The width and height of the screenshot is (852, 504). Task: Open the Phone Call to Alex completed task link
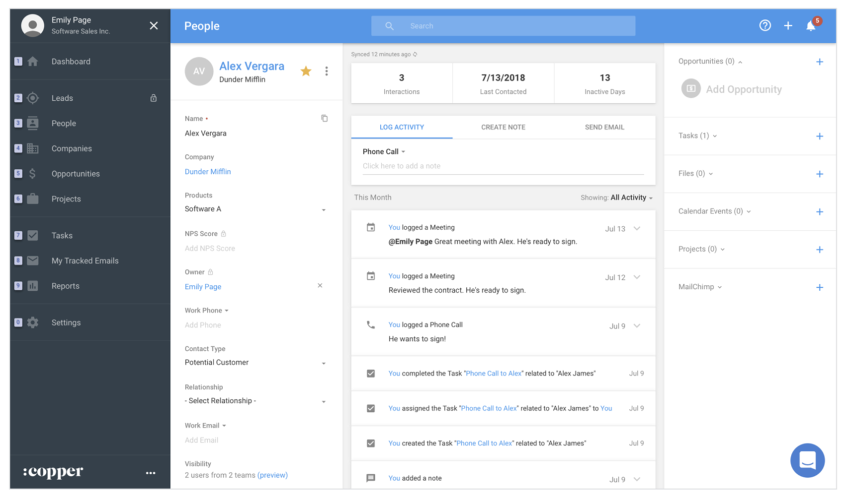click(494, 374)
